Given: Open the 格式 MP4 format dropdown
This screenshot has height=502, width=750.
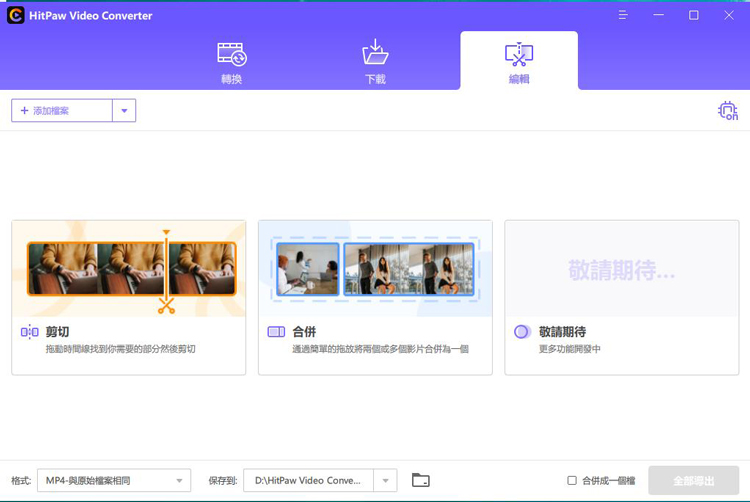Looking at the screenshot, I should tap(114, 480).
